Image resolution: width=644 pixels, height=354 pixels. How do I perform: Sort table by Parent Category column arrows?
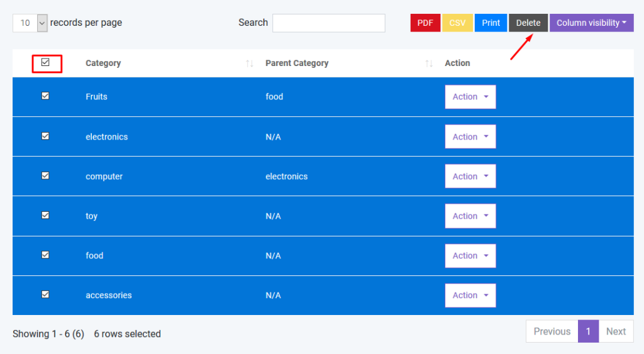[429, 64]
